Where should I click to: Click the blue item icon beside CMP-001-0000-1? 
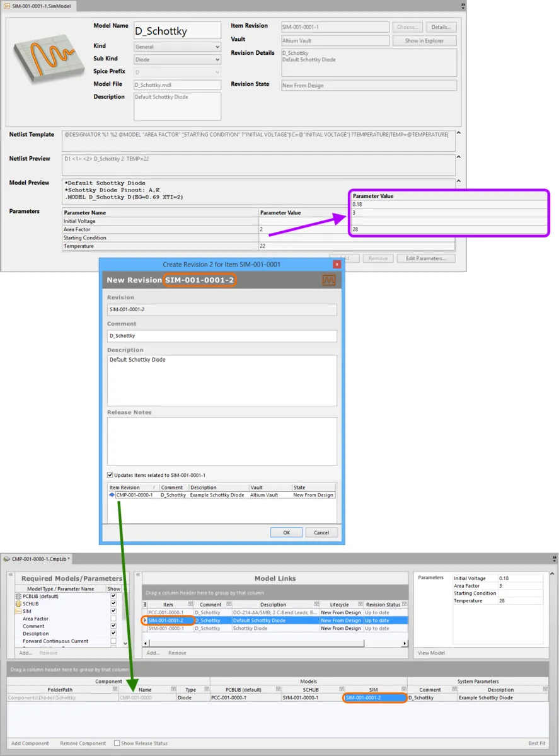tap(112, 495)
